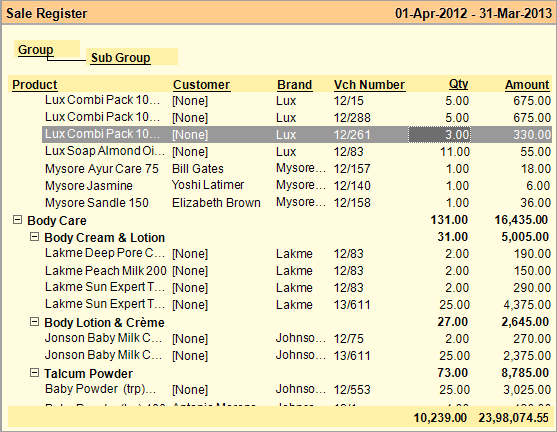Click voucher 12/75 for Jonson Baby Milk
This screenshot has width=557, height=432.
[348, 339]
